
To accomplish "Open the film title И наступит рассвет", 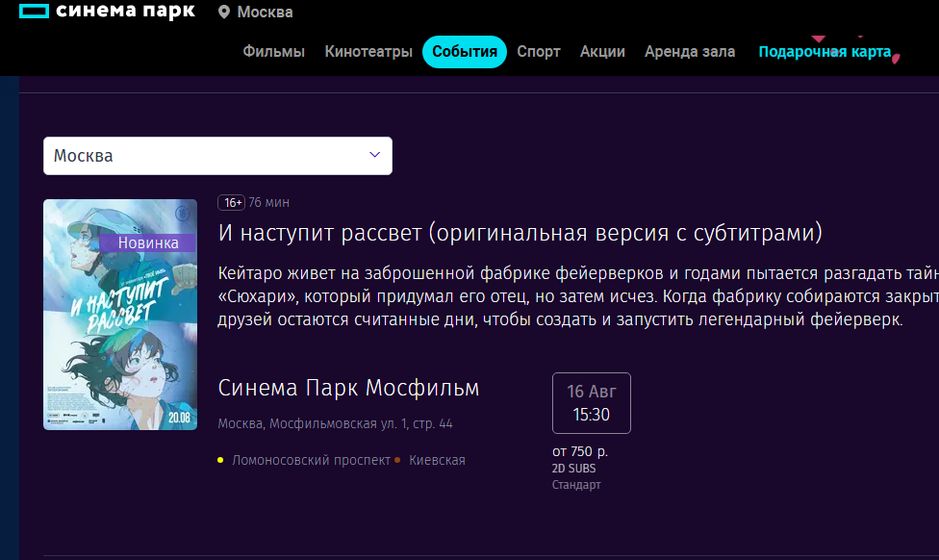I will click(x=520, y=233).
